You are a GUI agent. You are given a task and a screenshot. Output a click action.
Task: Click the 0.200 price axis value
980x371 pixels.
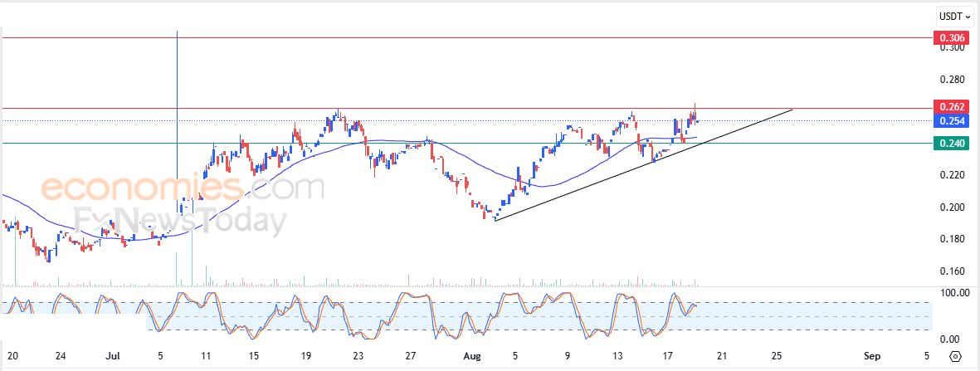pos(952,207)
